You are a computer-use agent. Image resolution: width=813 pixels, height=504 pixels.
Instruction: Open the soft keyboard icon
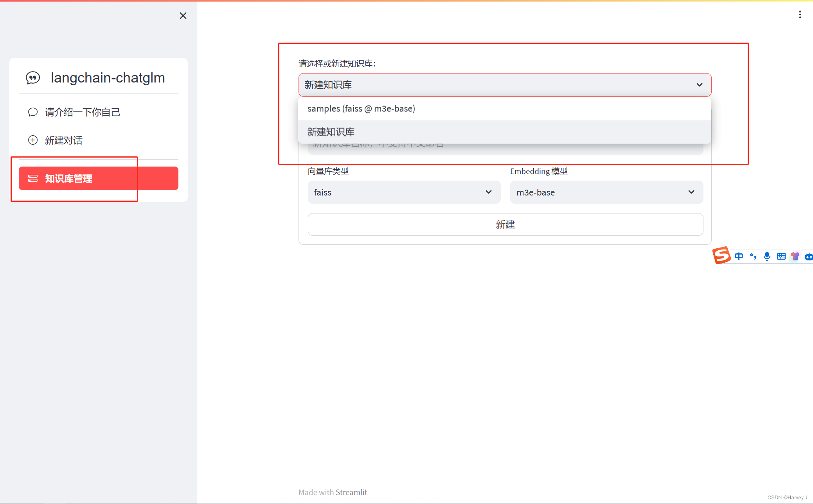[781, 256]
